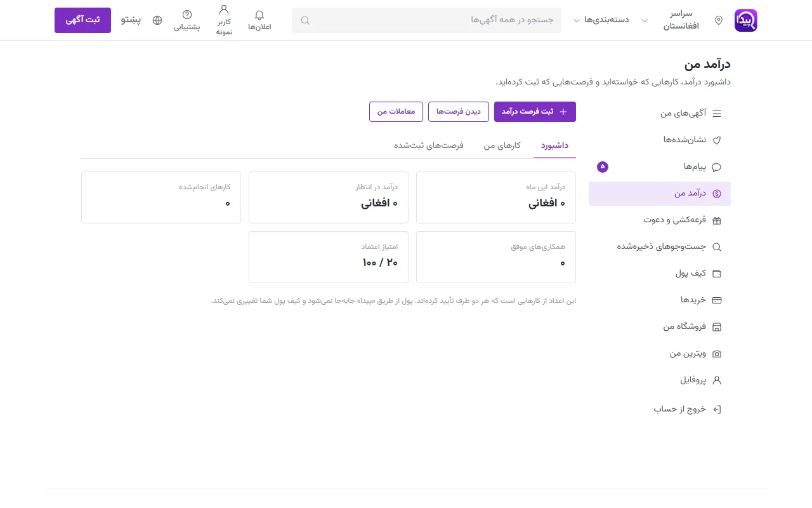Expand the دسته‌بندی‌ها categories dropdown

(x=601, y=20)
